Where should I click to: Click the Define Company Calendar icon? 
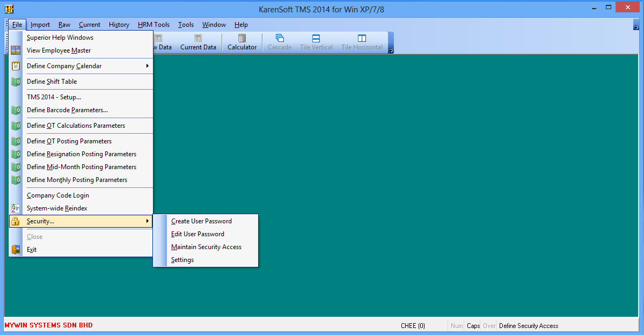16,66
